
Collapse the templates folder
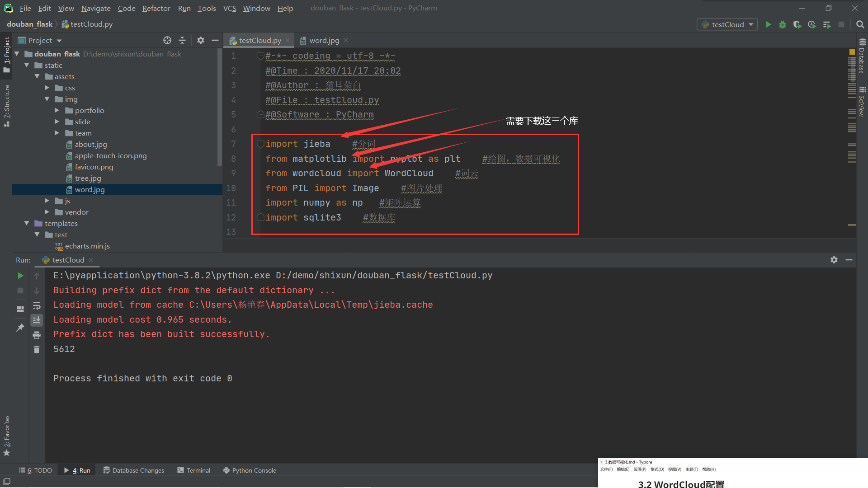[x=27, y=223]
